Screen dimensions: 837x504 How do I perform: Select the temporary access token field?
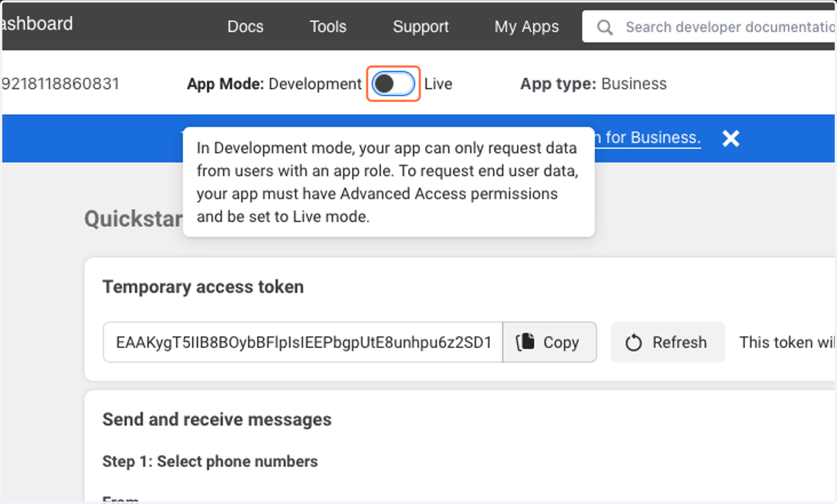pos(303,342)
